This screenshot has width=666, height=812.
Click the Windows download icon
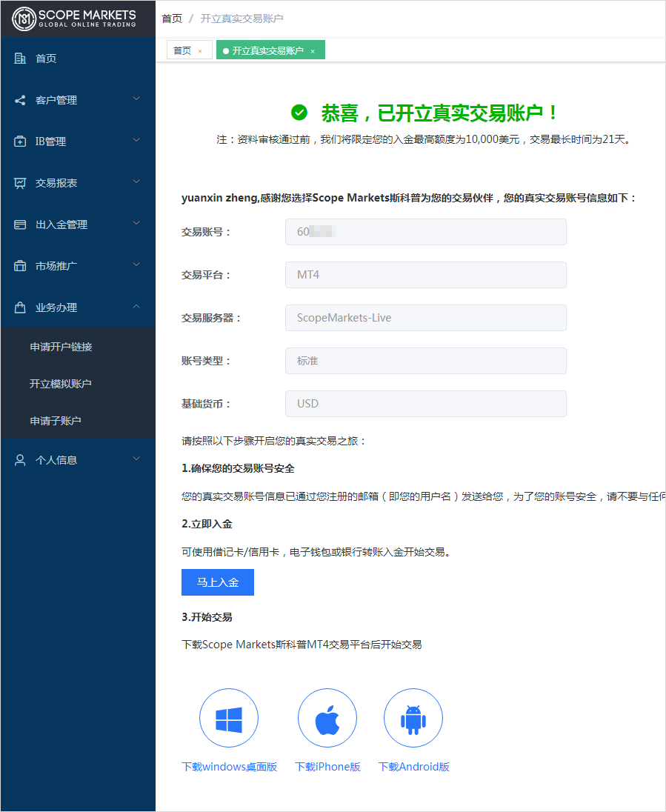228,717
